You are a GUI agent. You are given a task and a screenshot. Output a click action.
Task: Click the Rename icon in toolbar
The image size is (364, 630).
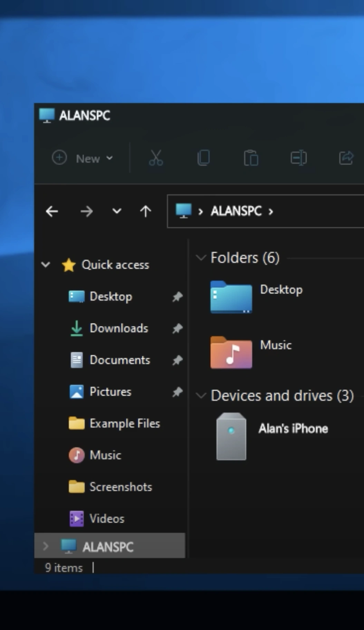(298, 158)
